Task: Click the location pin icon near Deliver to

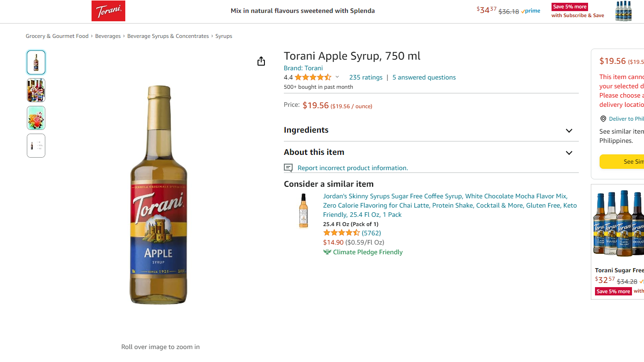Action: pyautogui.click(x=603, y=119)
